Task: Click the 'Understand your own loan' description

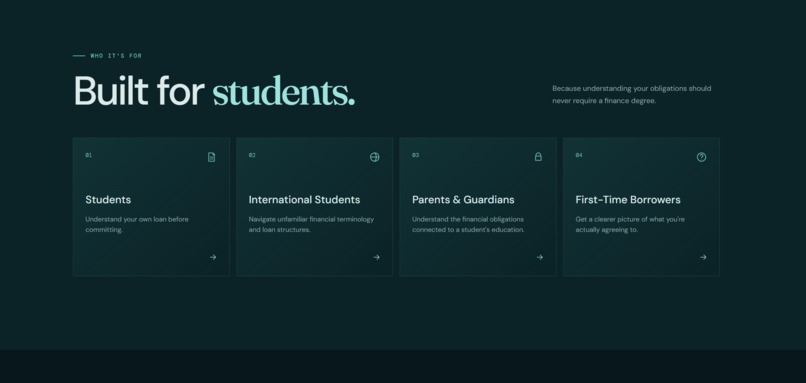Action: 137,225
